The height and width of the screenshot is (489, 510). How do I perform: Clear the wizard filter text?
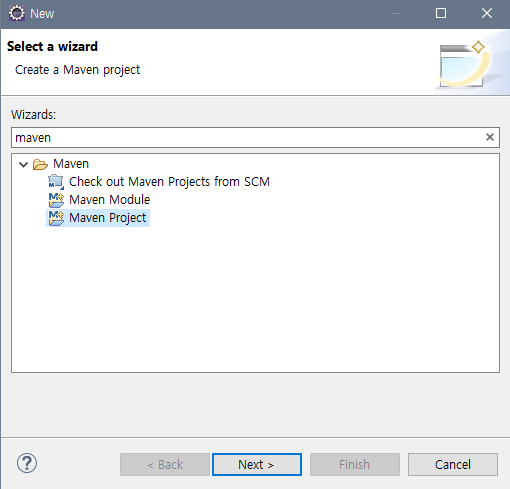(490, 137)
